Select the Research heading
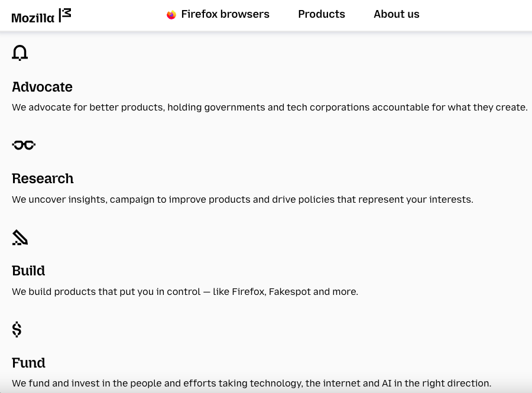The width and height of the screenshot is (532, 393). 43,178
